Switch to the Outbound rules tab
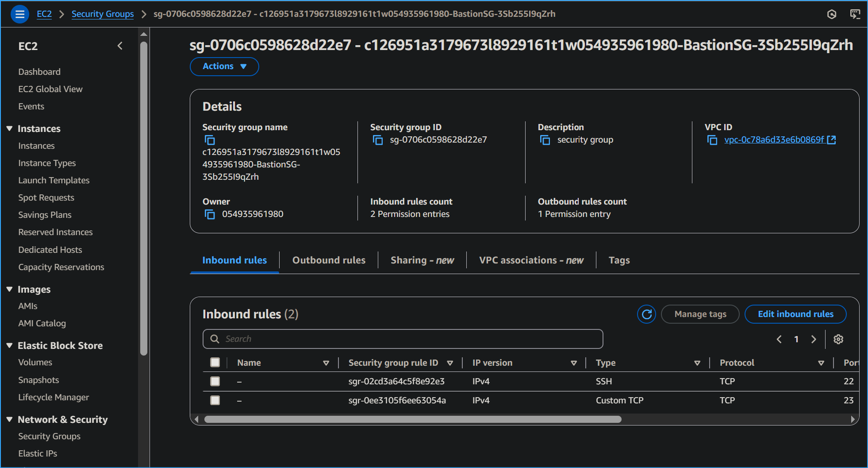868x468 pixels. point(329,260)
